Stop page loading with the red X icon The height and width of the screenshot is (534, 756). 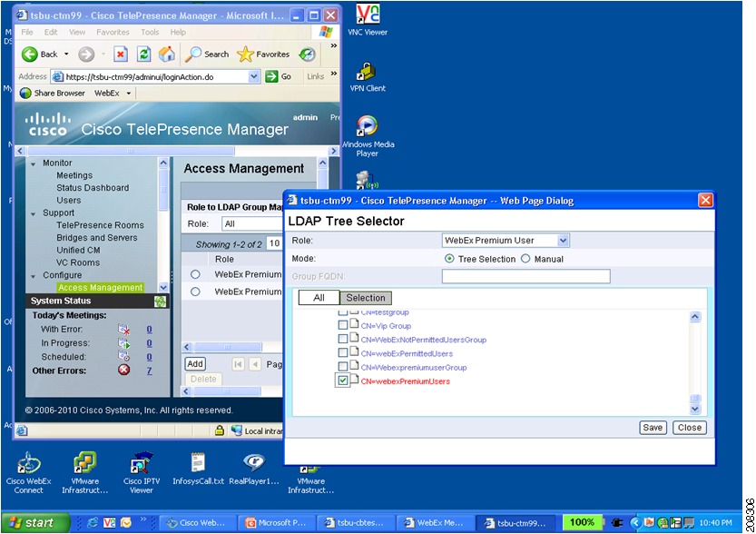[x=121, y=54]
